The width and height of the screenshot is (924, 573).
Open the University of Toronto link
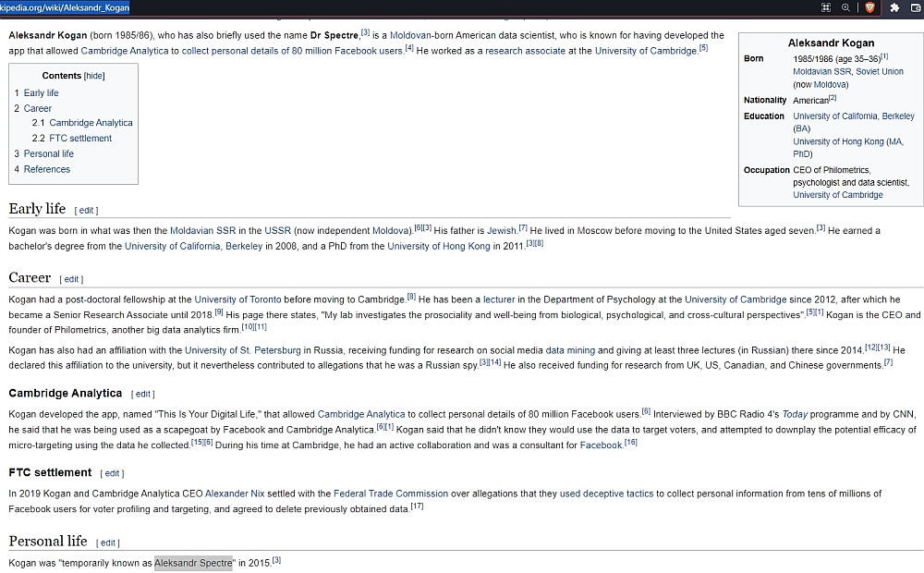pos(237,299)
